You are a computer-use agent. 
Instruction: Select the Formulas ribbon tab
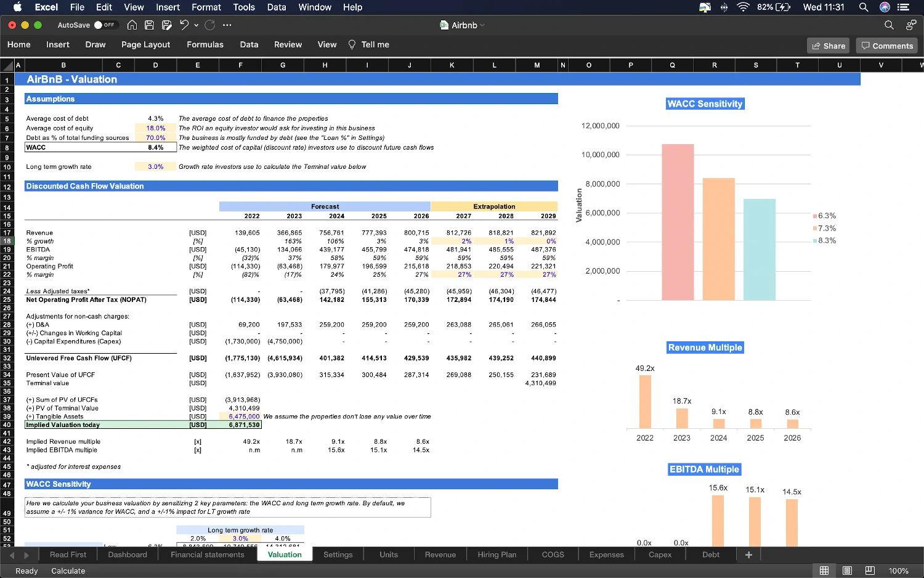pyautogui.click(x=205, y=44)
